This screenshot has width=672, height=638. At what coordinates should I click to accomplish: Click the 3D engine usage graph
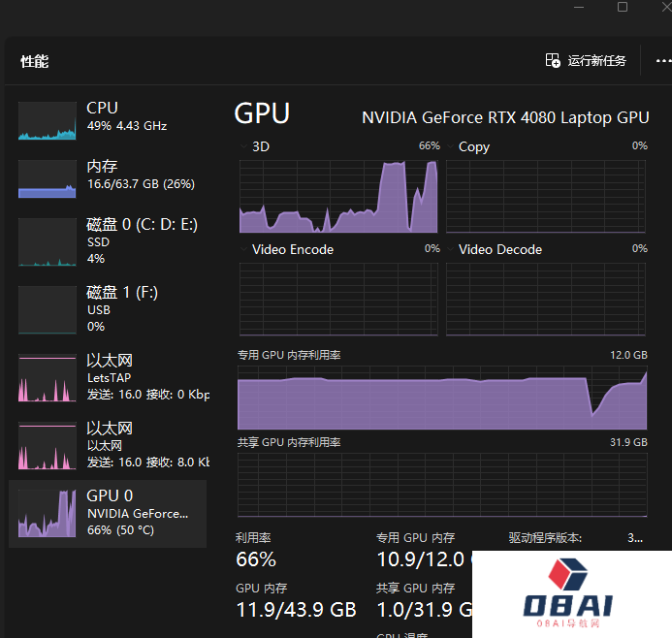(338, 196)
